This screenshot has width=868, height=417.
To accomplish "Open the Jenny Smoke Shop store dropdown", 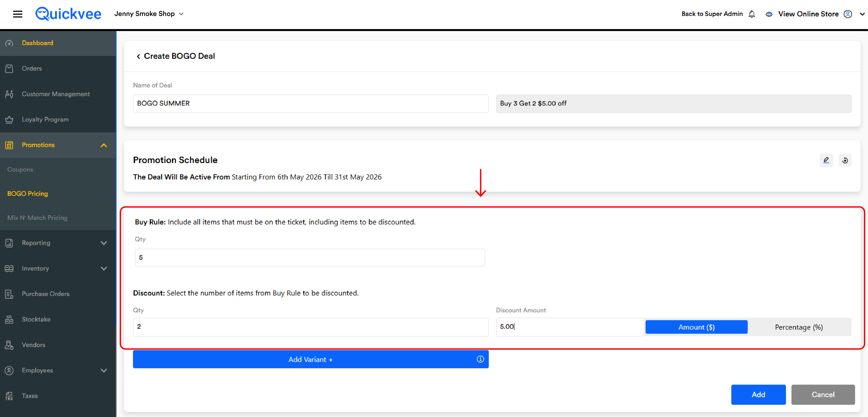I will point(149,14).
